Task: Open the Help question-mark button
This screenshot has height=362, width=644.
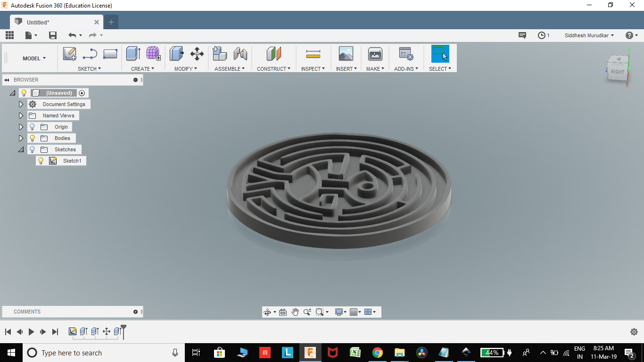Action: coord(629,35)
